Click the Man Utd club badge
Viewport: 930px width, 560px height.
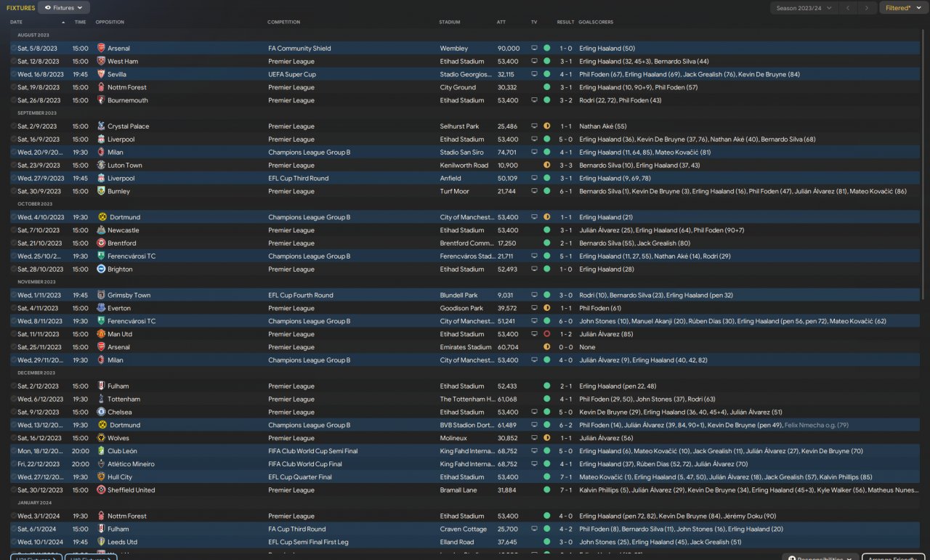pyautogui.click(x=101, y=334)
